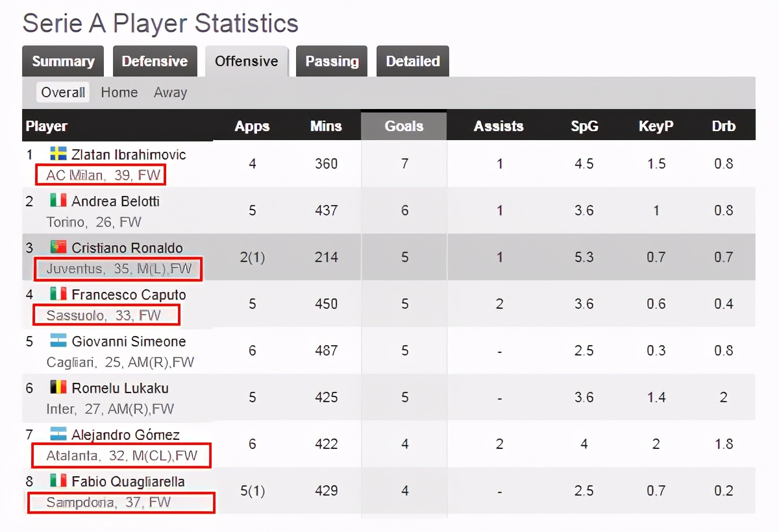Viewport: 779px width, 532px height.
Task: Open Romelu Lukaku's player profile link
Action: pos(120,388)
